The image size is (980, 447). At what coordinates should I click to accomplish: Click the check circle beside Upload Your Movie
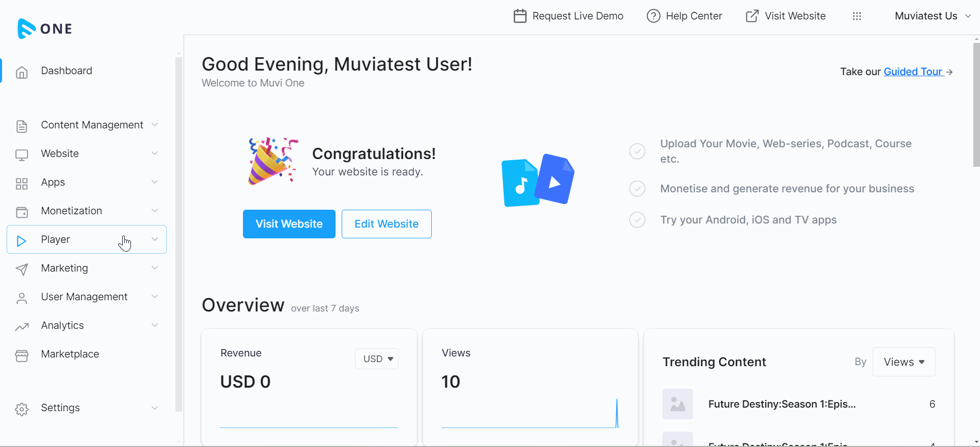(637, 151)
